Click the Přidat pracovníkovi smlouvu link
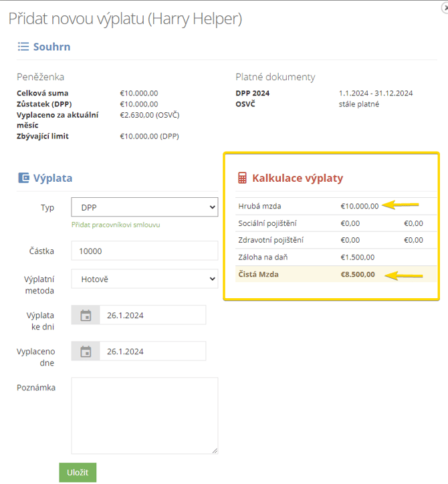Screen dimensions: 448x484 tap(115, 225)
